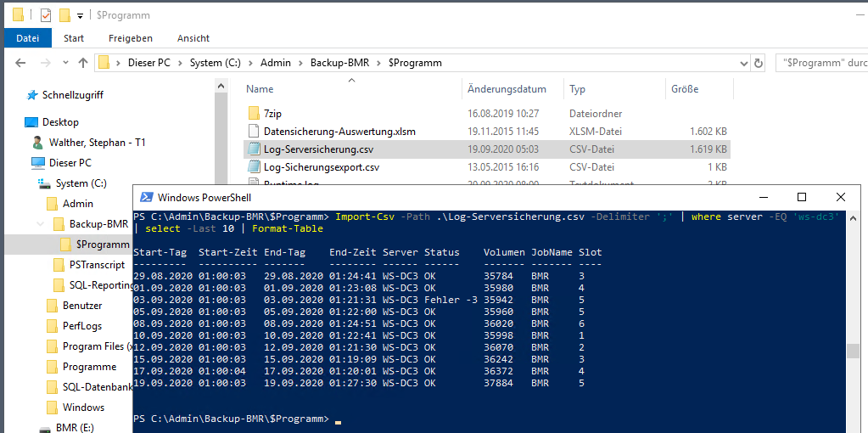Click 'Dieser PC' in the address bar
868x433 pixels.
[149, 63]
